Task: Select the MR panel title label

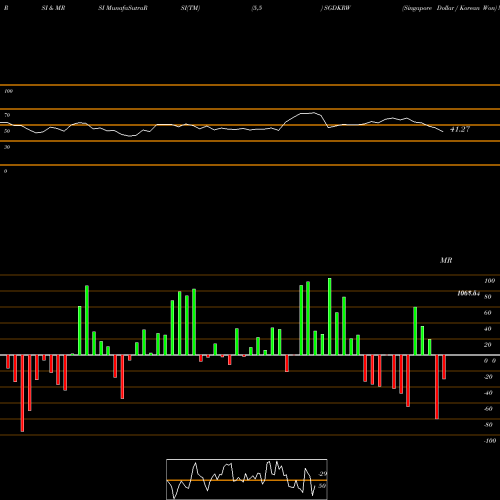Action: (446, 260)
